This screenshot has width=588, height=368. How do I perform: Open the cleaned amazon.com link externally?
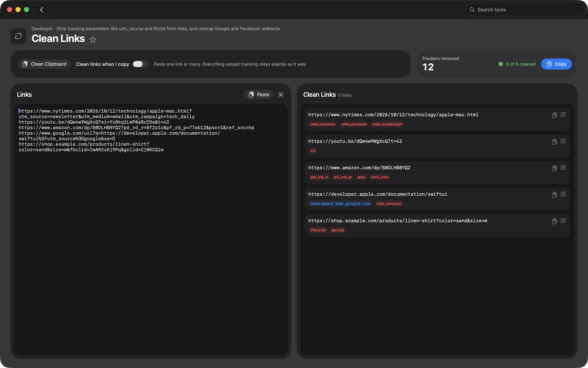[x=563, y=168]
